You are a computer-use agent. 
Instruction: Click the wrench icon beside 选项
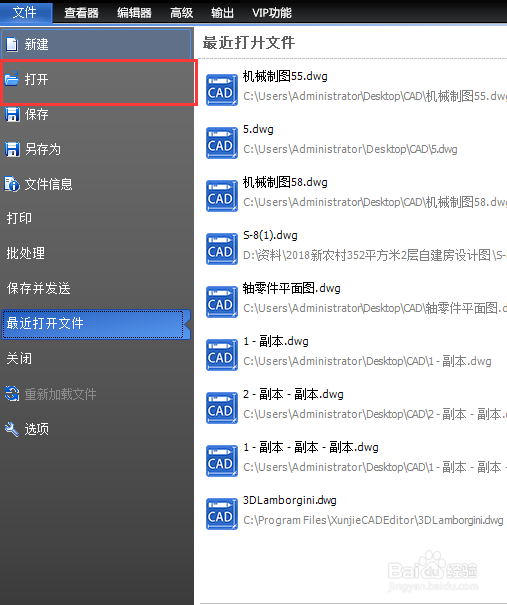click(x=12, y=429)
